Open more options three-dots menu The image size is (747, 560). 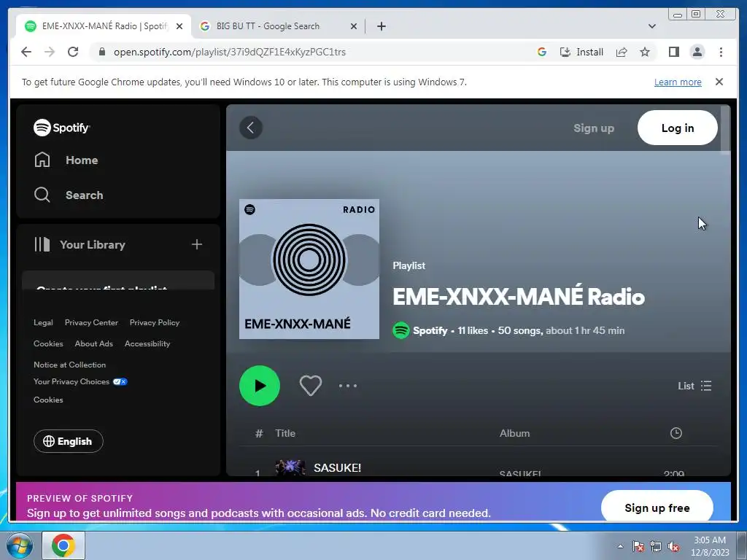(348, 386)
